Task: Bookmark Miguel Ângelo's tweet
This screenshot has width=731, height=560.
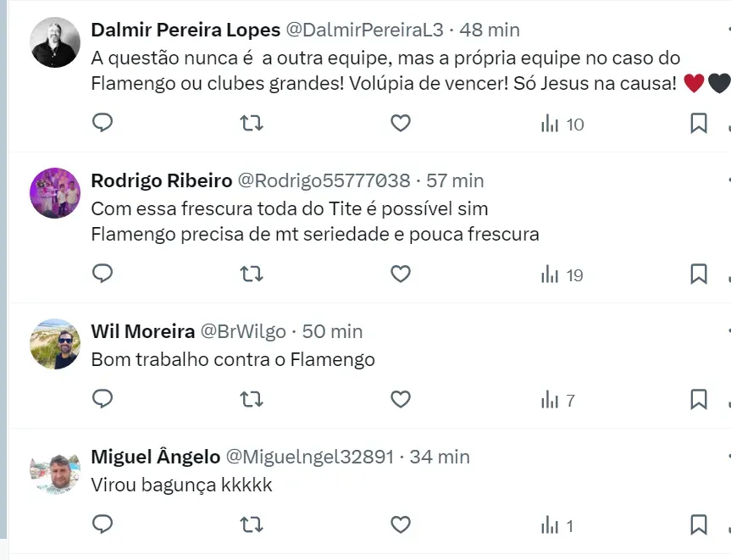Action: point(698,525)
